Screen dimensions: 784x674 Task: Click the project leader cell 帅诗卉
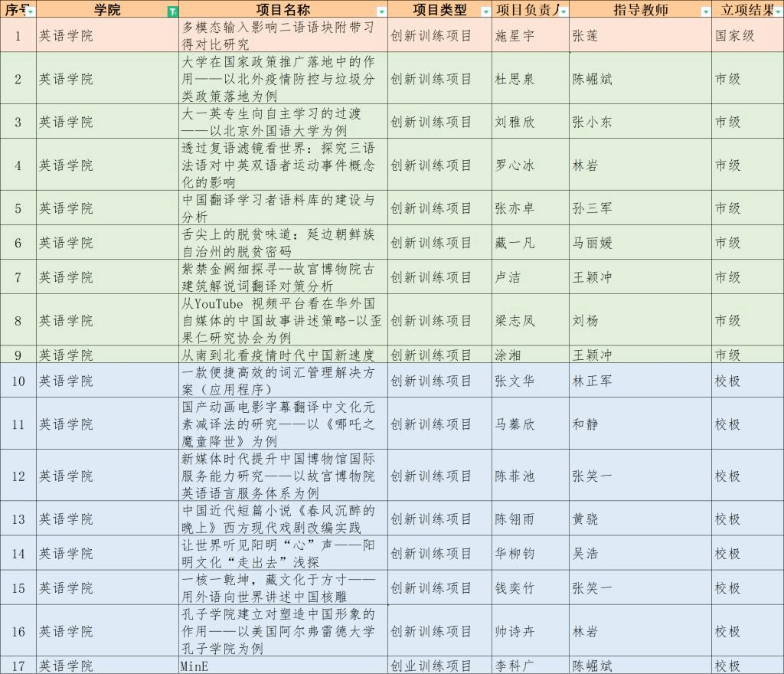point(530,631)
